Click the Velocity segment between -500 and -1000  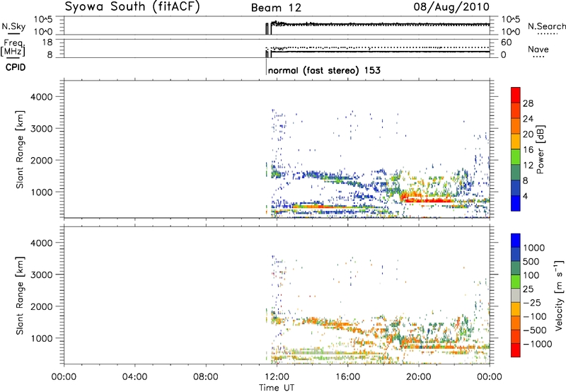pyautogui.click(x=516, y=336)
